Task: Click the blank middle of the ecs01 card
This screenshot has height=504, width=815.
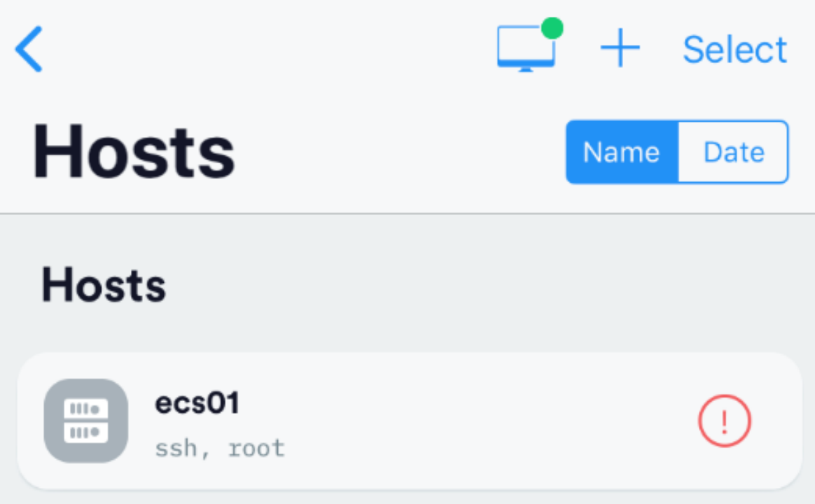Action: [468, 421]
